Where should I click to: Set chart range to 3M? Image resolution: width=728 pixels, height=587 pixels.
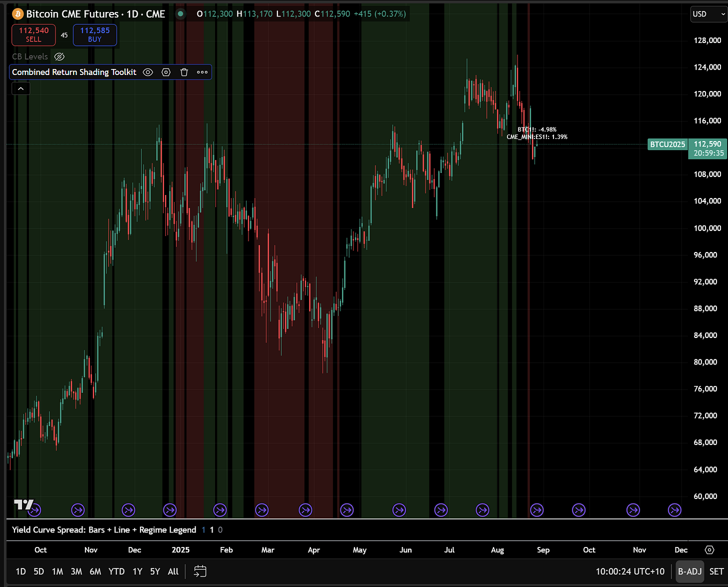click(76, 571)
